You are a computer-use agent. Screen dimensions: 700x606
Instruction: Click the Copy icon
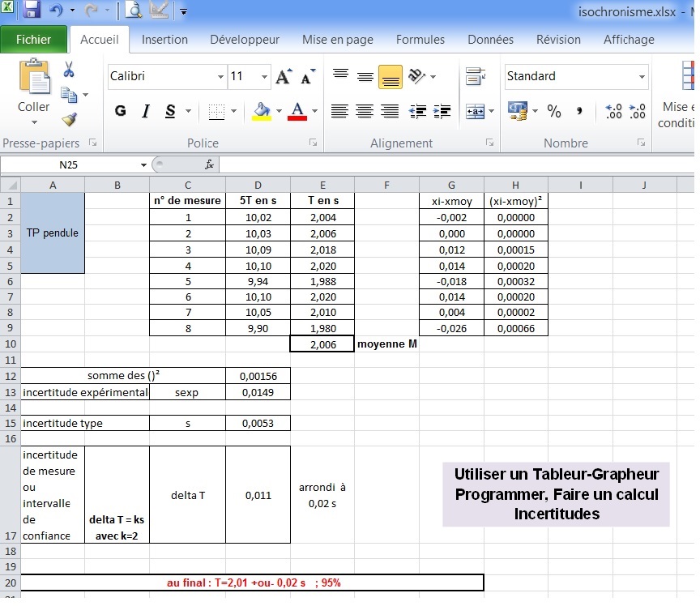click(x=69, y=95)
